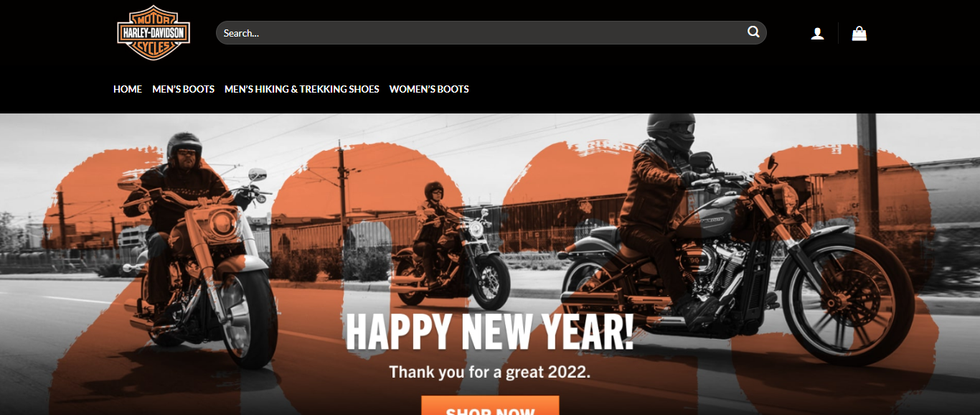Click the Harley-Davidson Motor Cycles logo
The height and width of the screenshot is (415, 980).
coord(154,33)
